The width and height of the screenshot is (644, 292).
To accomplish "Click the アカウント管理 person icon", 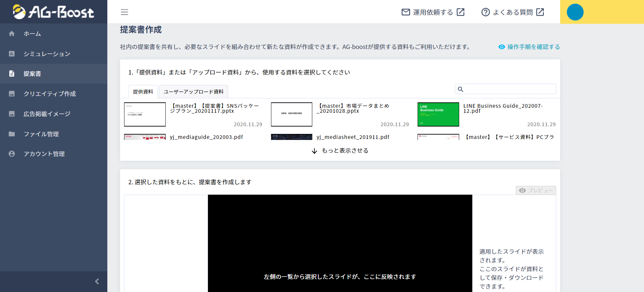I will pyautogui.click(x=12, y=154).
